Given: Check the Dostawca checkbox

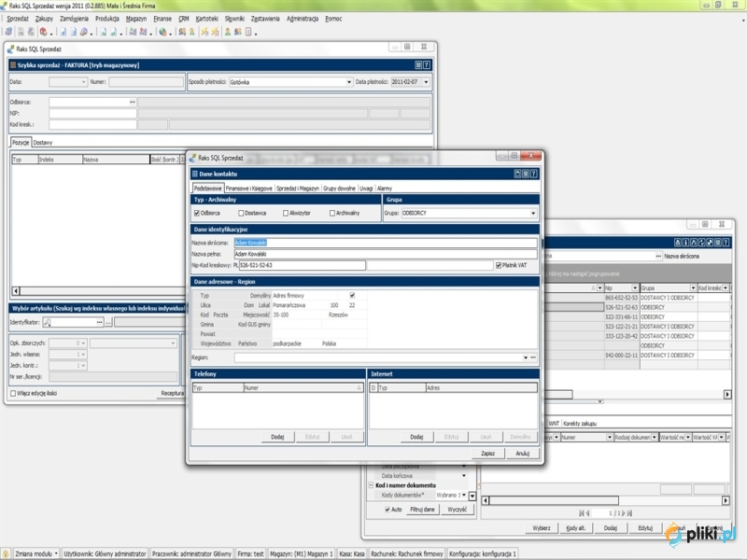Looking at the screenshot, I should point(241,214).
